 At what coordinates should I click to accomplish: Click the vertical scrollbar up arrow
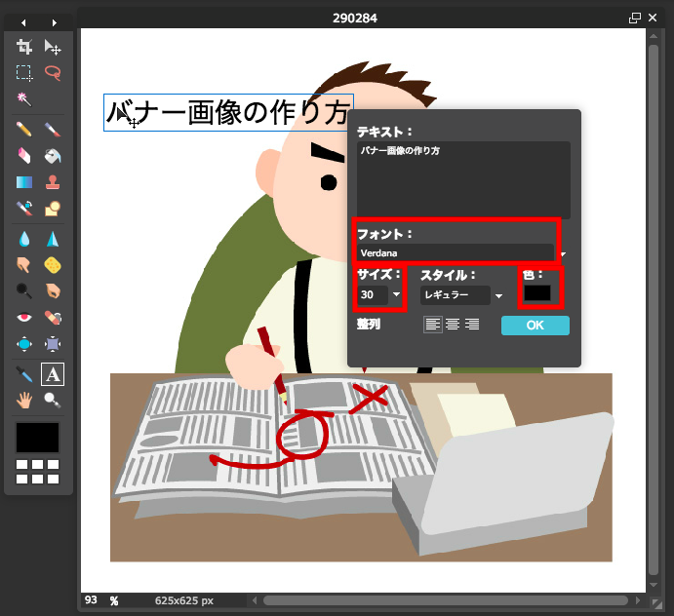pyautogui.click(x=654, y=36)
